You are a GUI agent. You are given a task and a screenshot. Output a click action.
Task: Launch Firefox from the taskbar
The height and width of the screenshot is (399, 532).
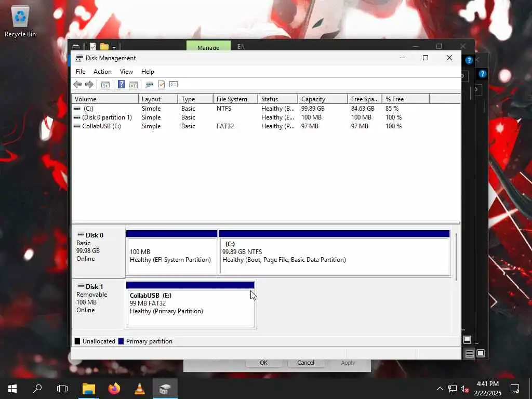click(x=114, y=389)
